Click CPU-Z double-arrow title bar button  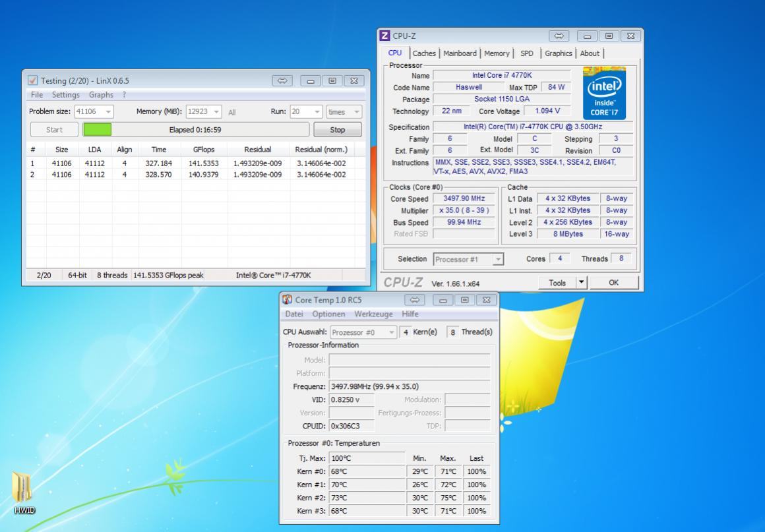tap(559, 36)
